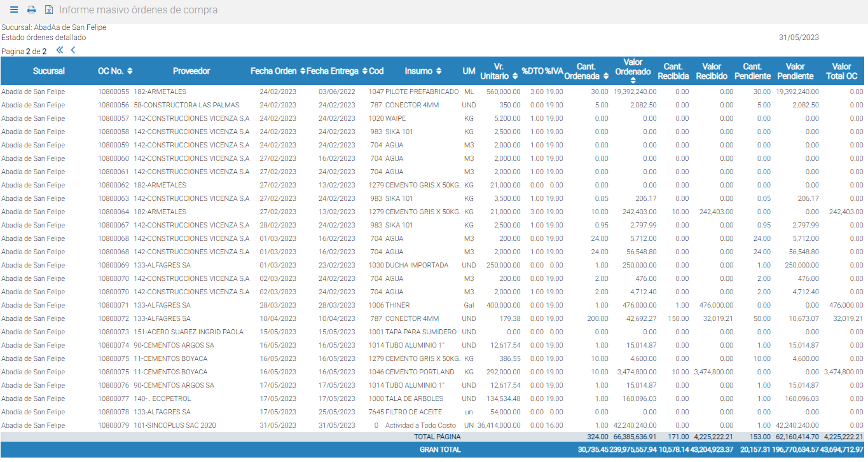Image resolution: width=868 pixels, height=462 pixels.
Task: Export the report to Excel
Action: click(49, 10)
